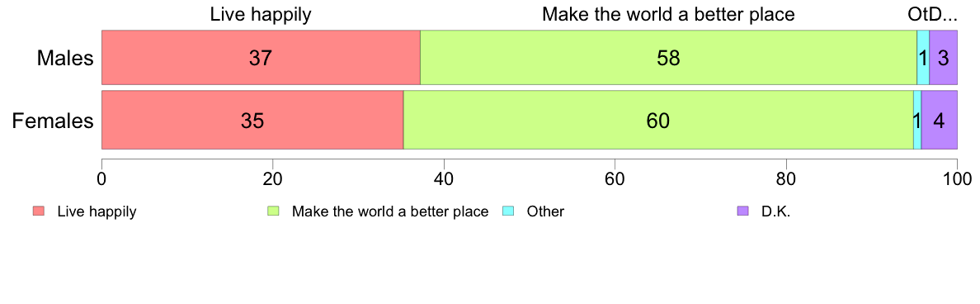The height and width of the screenshot is (304, 980).
Task: Click the axis tick label 60
Action: click(615, 178)
